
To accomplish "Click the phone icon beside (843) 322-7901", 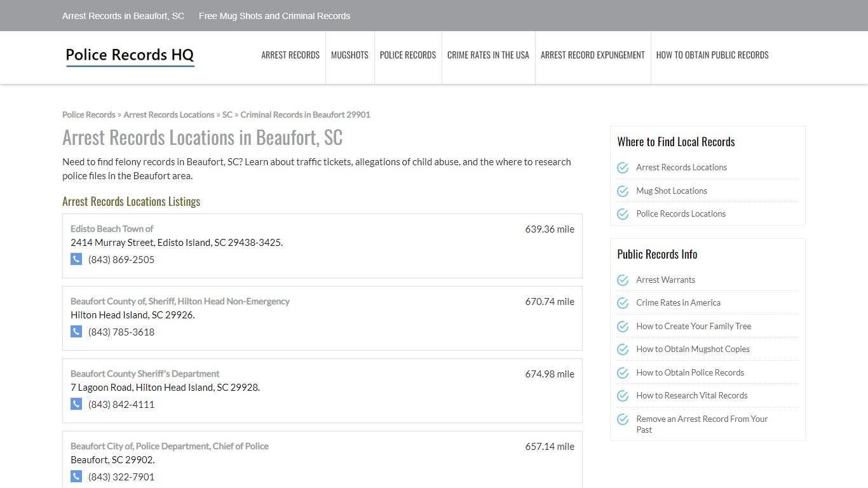I will [76, 477].
